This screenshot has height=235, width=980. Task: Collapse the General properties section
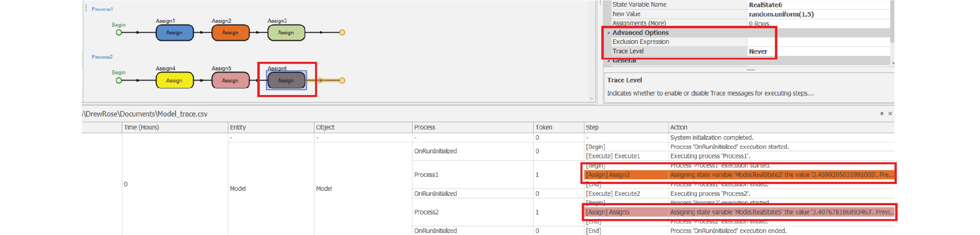609,61
